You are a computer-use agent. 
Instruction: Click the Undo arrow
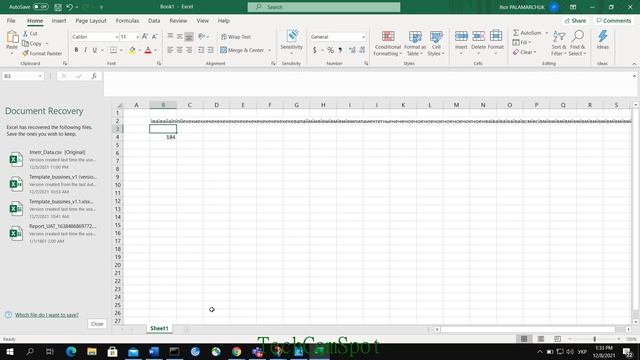pos(69,7)
